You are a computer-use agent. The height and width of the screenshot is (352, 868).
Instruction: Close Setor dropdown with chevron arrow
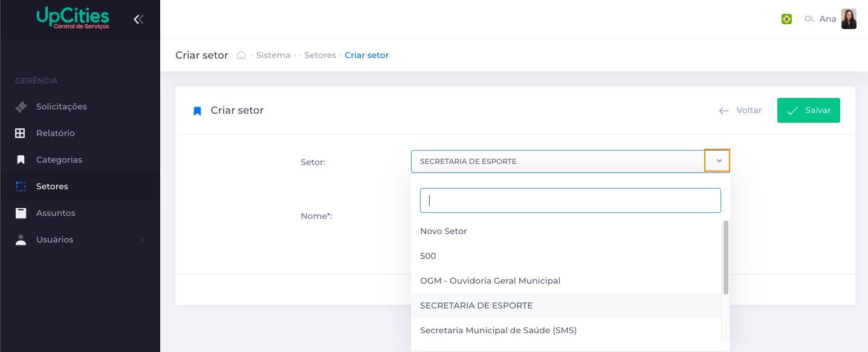coord(719,161)
